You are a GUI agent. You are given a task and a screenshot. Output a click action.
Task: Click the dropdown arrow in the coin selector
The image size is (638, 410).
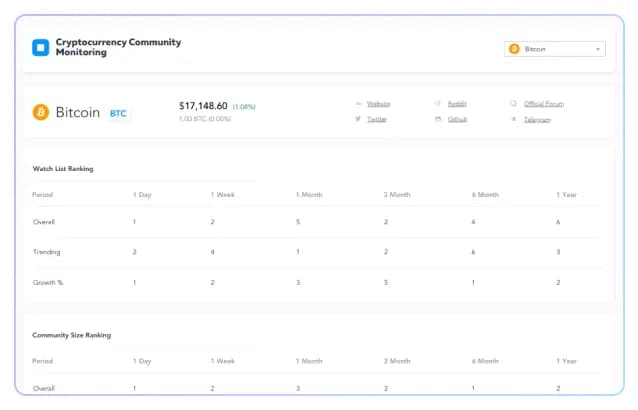tap(598, 49)
